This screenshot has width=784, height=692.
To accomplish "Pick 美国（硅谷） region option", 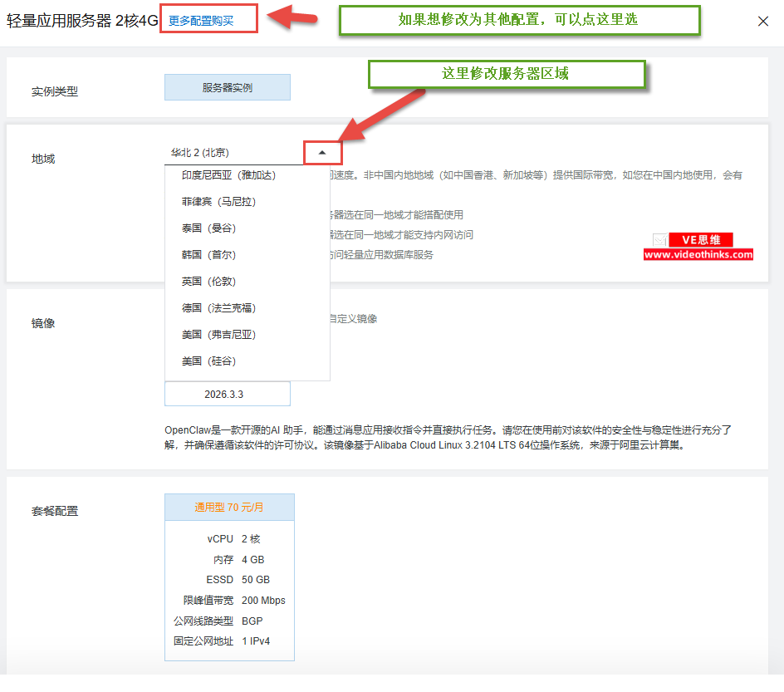I will click(208, 361).
